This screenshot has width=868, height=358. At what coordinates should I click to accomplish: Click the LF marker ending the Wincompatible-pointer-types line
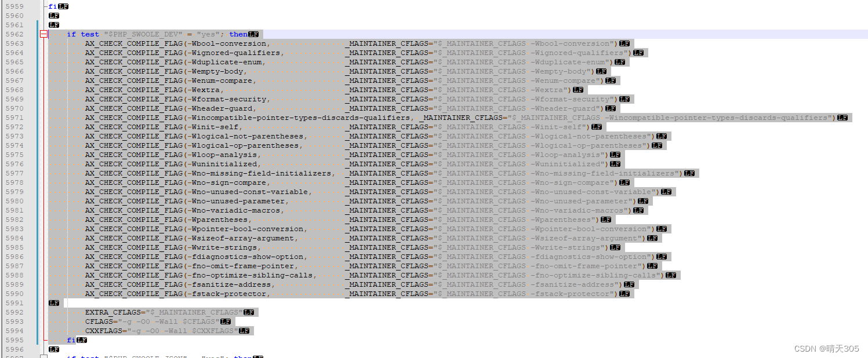pos(842,117)
